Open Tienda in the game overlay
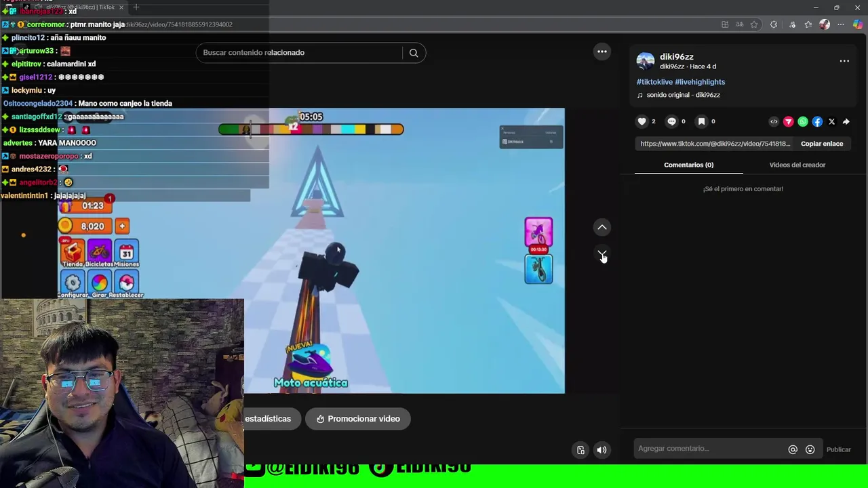This screenshot has height=488, width=868. (x=72, y=253)
